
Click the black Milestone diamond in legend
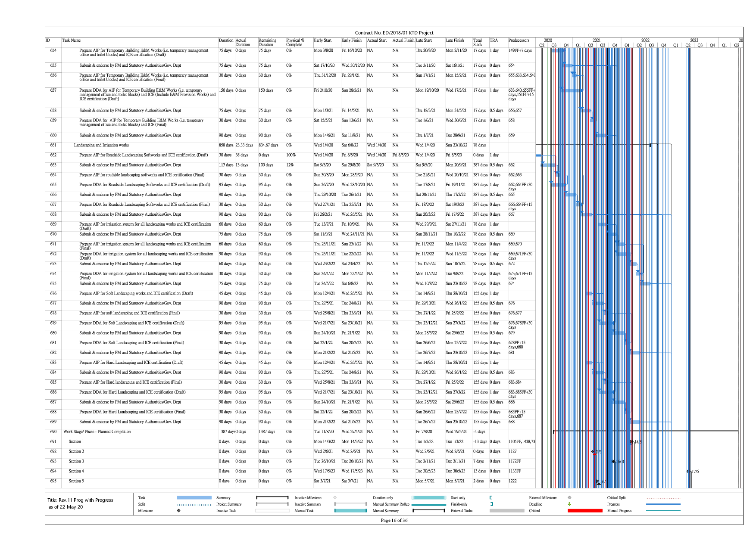click(x=178, y=511)
